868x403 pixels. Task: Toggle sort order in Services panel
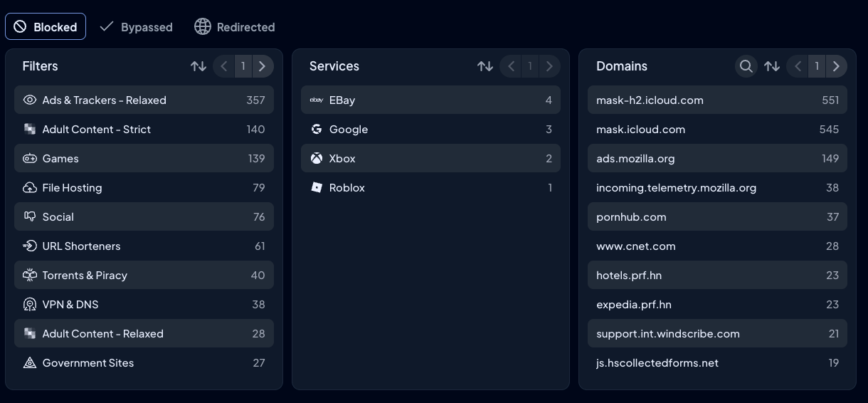(485, 66)
